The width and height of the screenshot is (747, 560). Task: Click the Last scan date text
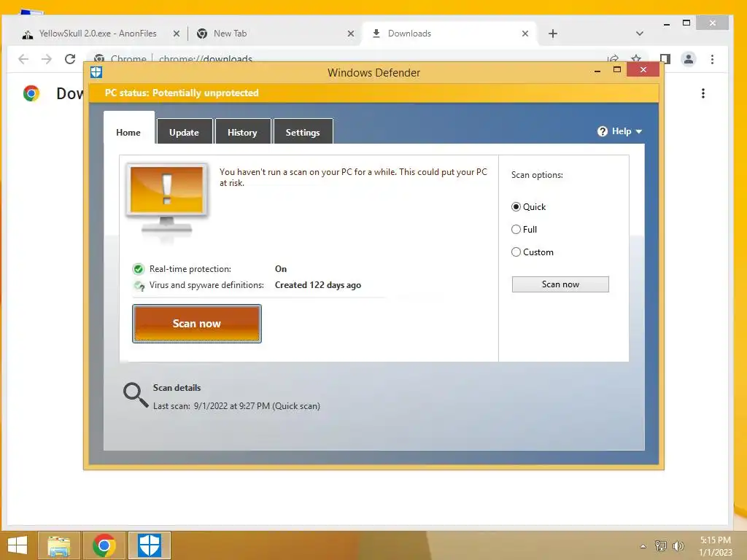click(x=236, y=406)
